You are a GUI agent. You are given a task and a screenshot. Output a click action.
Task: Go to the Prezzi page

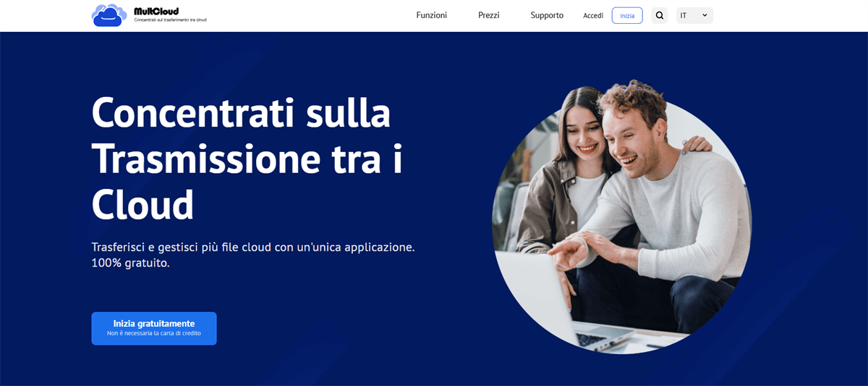tap(489, 15)
